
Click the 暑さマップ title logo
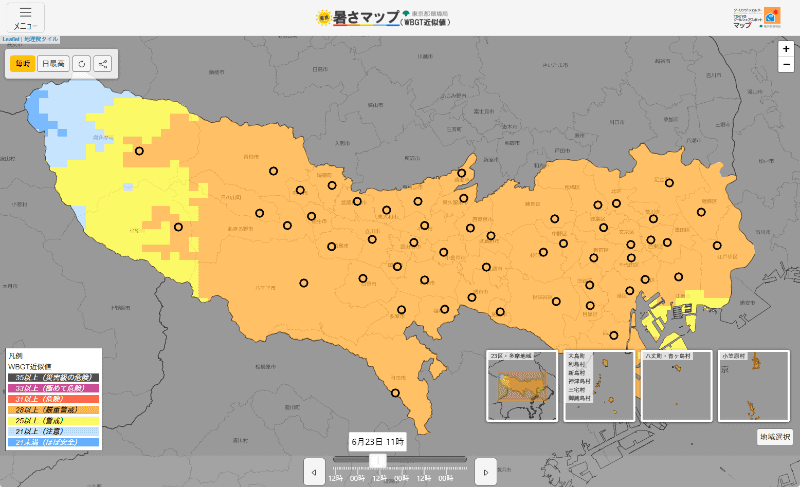click(383, 18)
